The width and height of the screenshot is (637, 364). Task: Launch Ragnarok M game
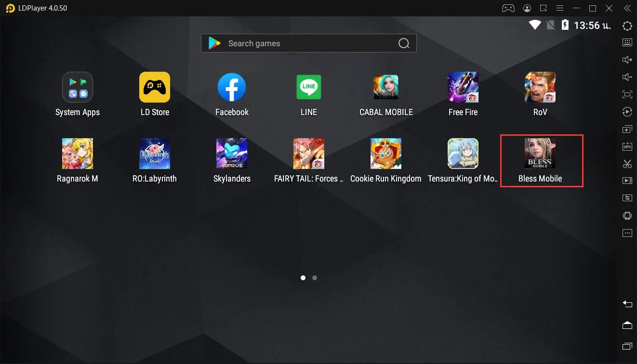(x=78, y=154)
